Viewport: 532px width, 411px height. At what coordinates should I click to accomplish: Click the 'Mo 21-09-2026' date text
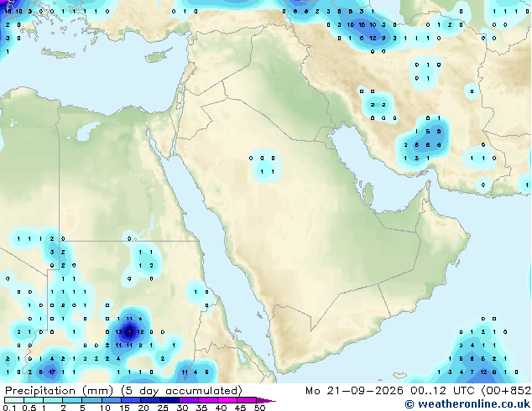pos(354,391)
